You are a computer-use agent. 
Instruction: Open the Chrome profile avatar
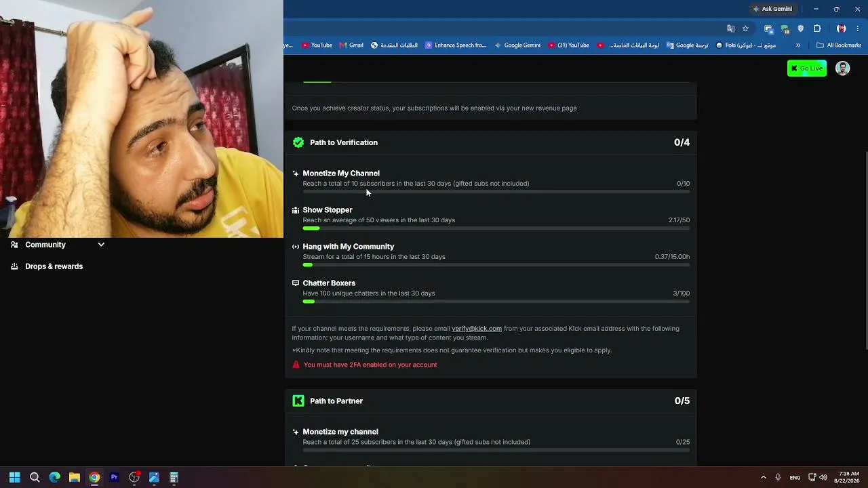coord(842,28)
